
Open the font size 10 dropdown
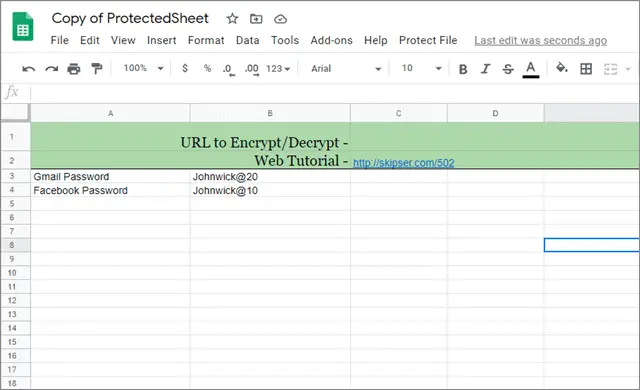click(421, 68)
